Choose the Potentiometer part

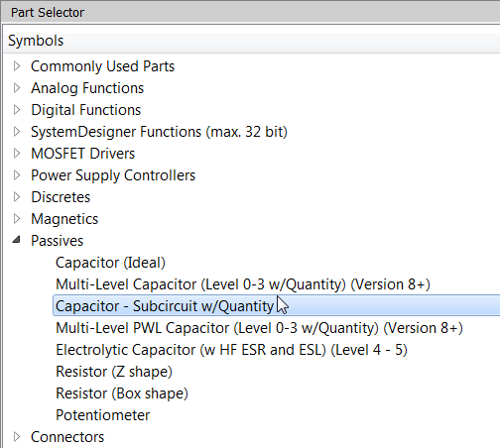pos(103,415)
